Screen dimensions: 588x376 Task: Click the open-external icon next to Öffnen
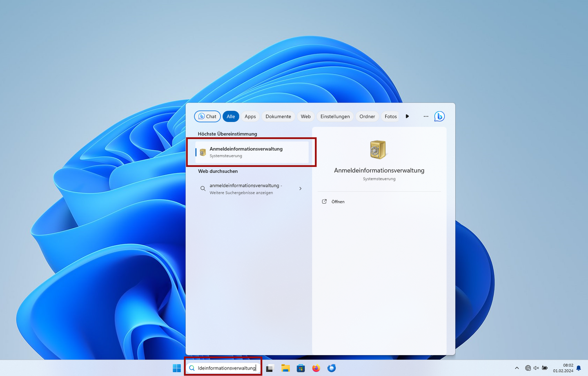324,202
